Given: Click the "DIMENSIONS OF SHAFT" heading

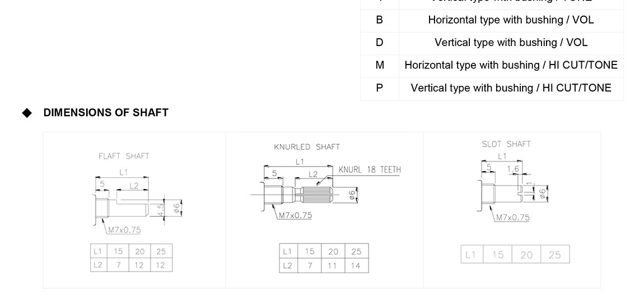Looking at the screenshot, I should pos(106,113).
